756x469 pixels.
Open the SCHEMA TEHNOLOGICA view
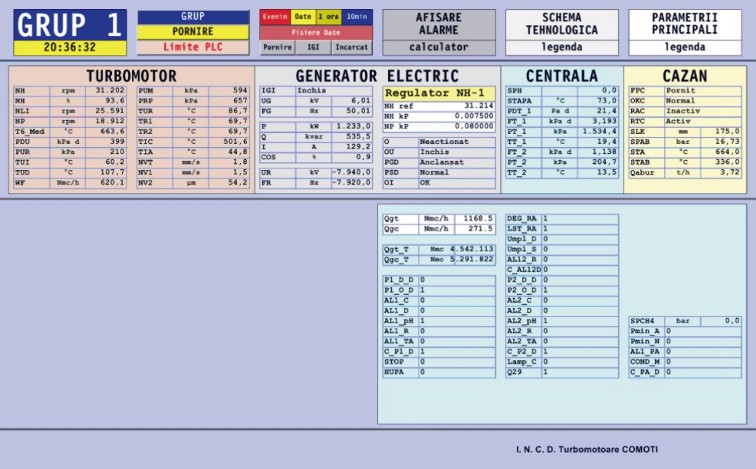(x=561, y=24)
